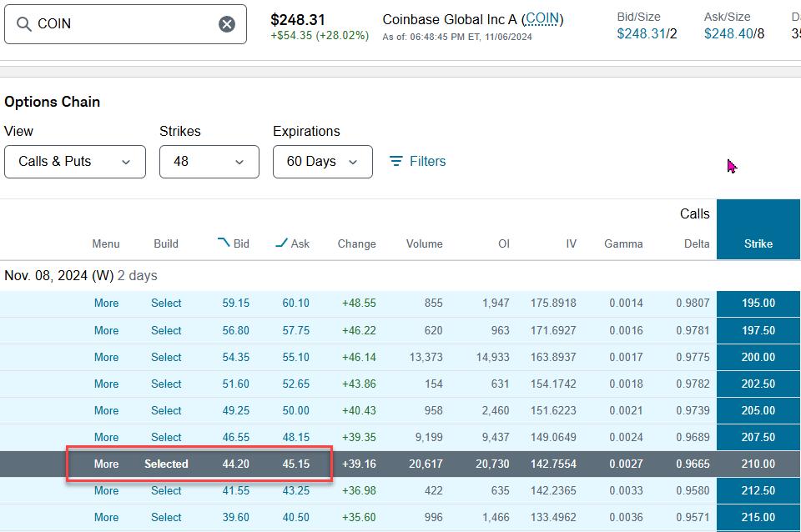Select the 215.00 strike call
Screen dimensions: 801x532
[166, 517]
